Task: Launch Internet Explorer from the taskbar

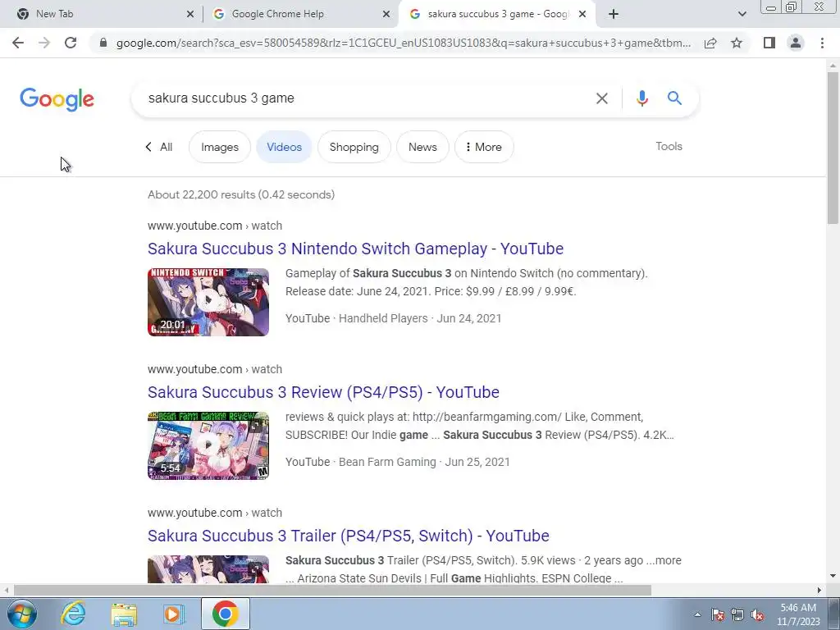Action: pos(73,614)
